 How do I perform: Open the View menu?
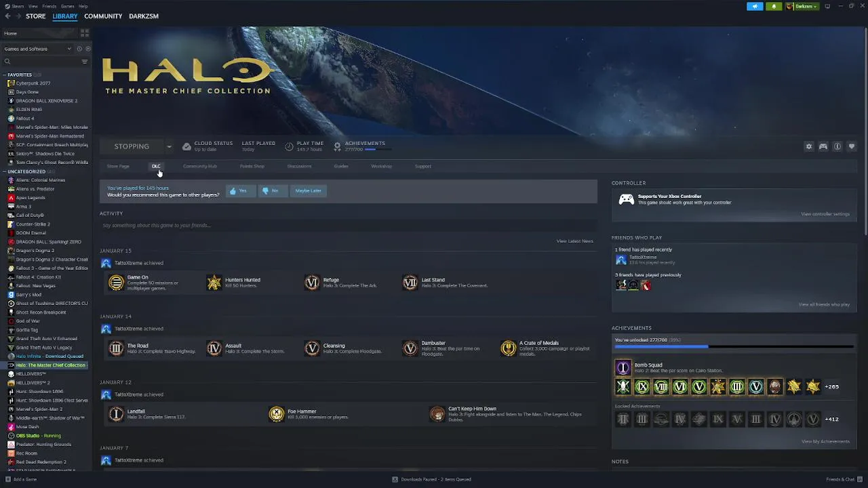[x=33, y=6]
